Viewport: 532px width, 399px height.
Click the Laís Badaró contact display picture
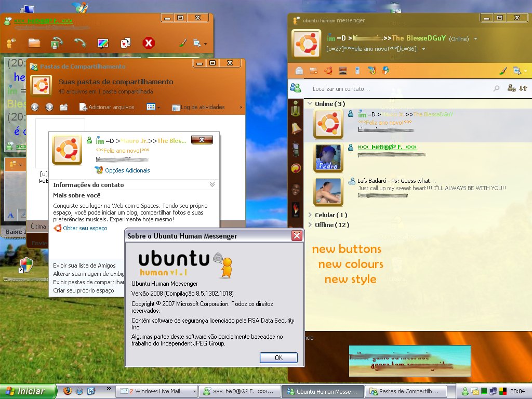click(x=328, y=192)
